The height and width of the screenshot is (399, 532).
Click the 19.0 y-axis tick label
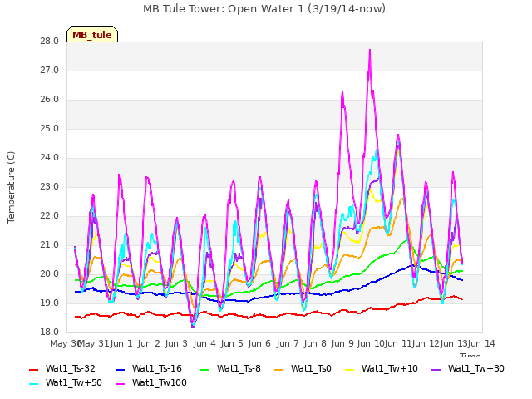pos(50,303)
